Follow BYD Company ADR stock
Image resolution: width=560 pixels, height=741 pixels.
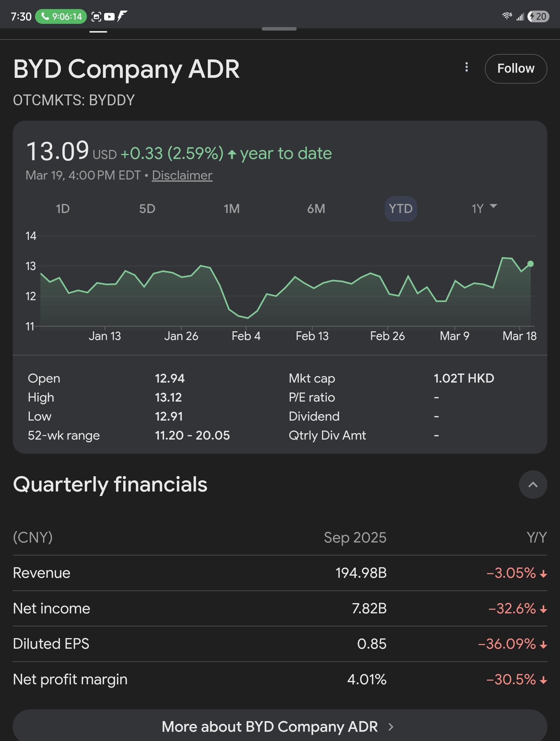click(515, 69)
